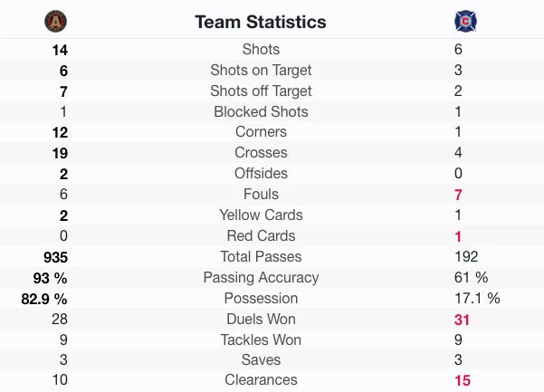This screenshot has width=544, height=392.
Task: Click the Atlanta United team crest icon
Action: tap(55, 22)
